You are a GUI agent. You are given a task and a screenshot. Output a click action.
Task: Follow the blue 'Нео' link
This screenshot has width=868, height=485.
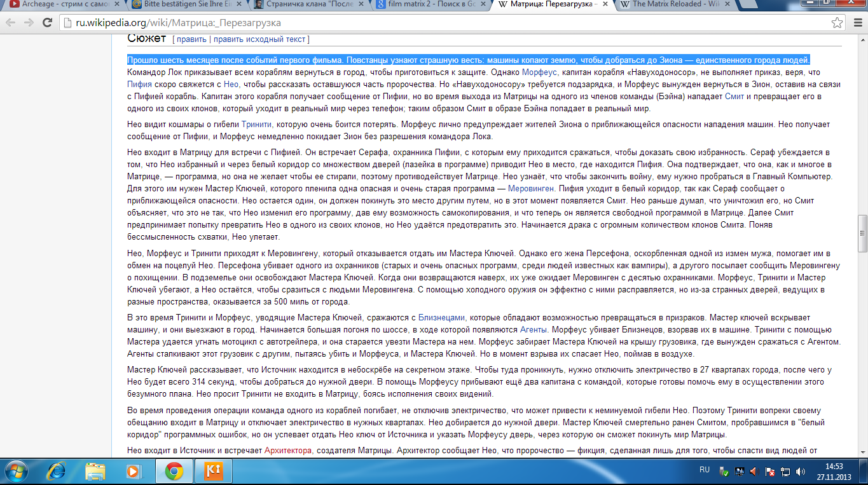click(231, 85)
